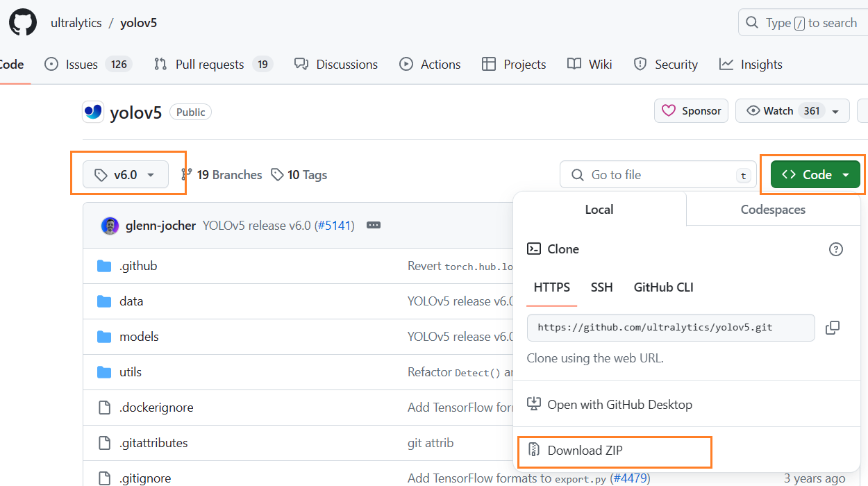
Task: Click the desktop download icon beside Open with GitHub Desktop
Action: [x=534, y=404]
